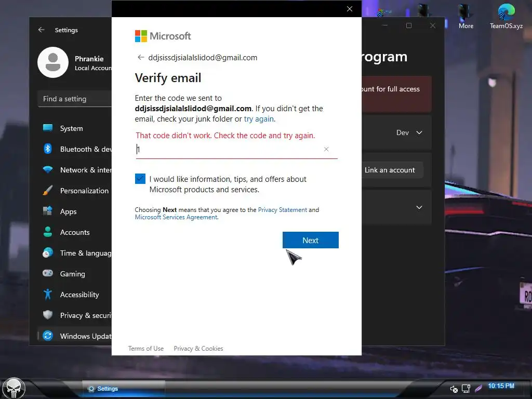Clear the code field with the X icon
Image resolution: width=532 pixels, height=399 pixels.
326,149
